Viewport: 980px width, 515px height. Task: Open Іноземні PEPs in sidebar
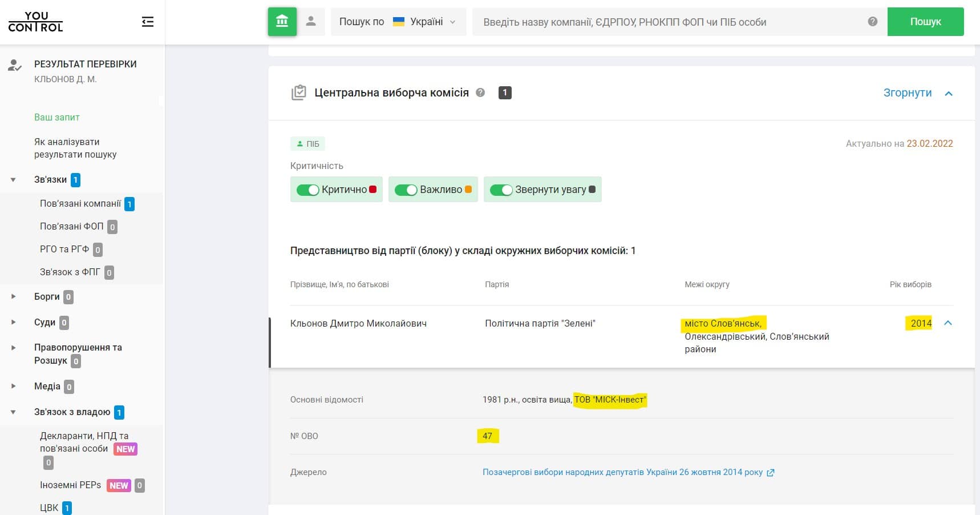[x=71, y=485]
